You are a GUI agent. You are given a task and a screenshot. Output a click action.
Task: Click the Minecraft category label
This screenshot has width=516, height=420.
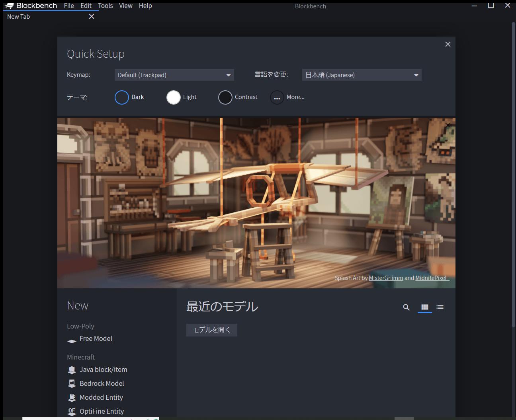(81, 357)
